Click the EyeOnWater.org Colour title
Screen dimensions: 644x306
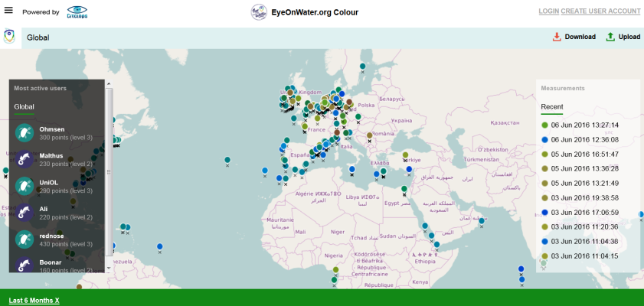pos(315,12)
